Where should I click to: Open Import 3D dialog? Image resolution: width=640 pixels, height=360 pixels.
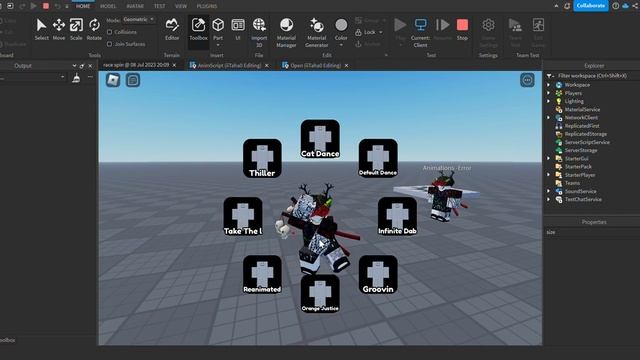point(259,32)
